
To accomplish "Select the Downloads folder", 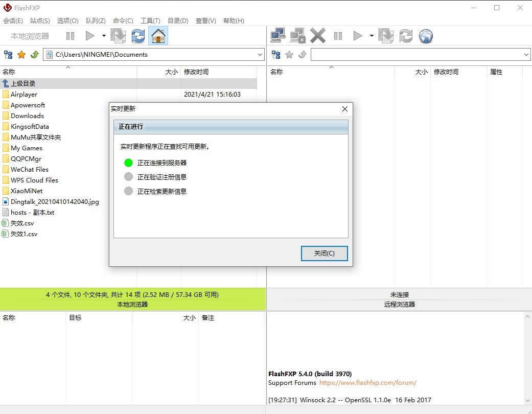I will (x=27, y=116).
